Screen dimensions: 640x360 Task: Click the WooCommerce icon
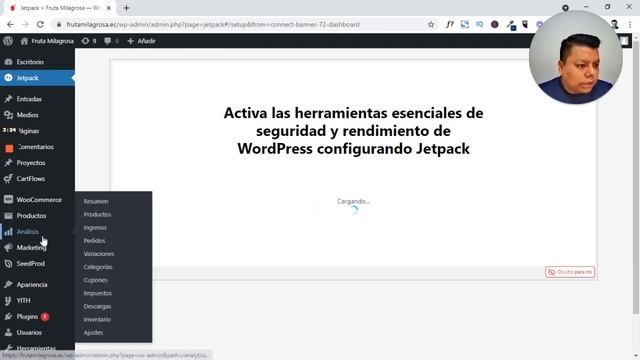[x=8, y=200]
